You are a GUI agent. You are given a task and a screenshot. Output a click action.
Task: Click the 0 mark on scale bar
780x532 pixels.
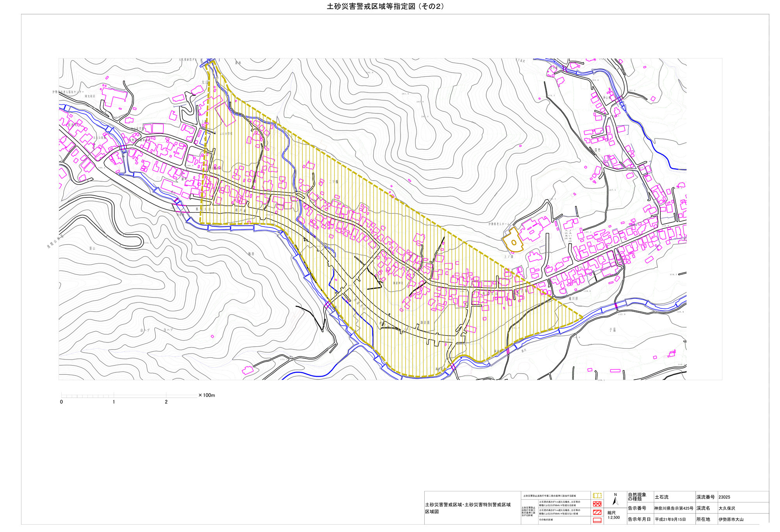coord(61,402)
